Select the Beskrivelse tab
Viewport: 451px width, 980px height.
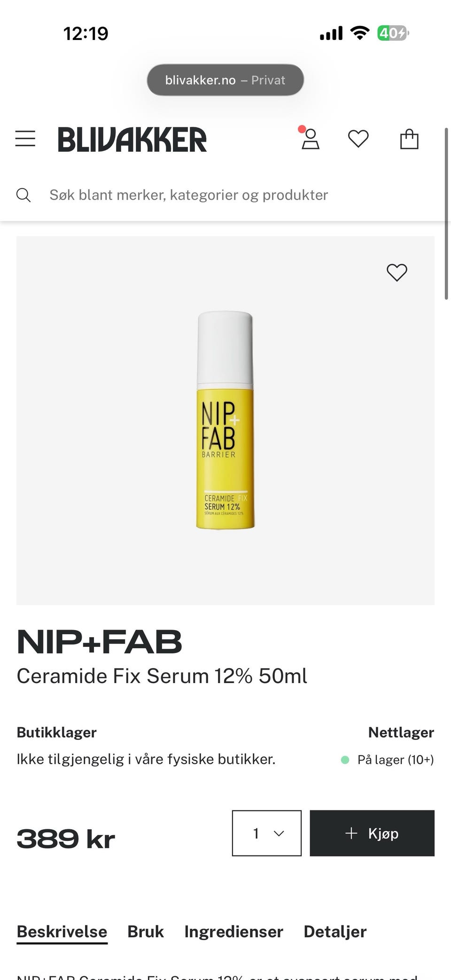[x=62, y=931]
